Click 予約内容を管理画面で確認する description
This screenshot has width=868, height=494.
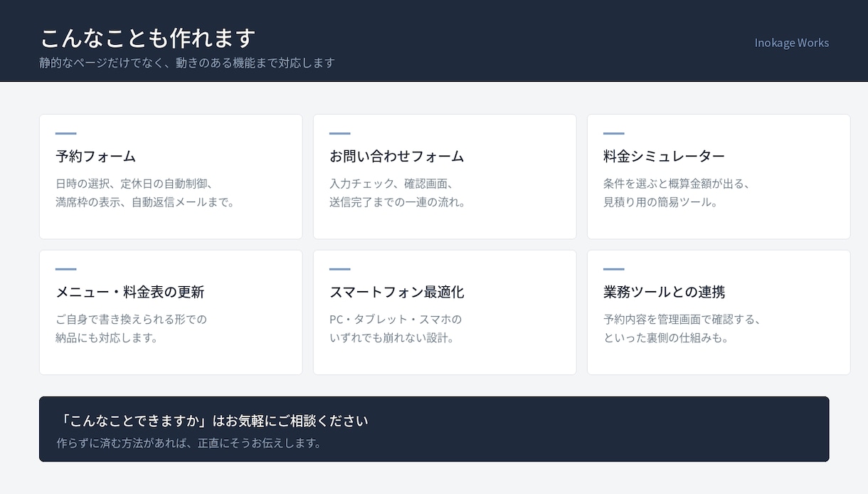click(683, 329)
